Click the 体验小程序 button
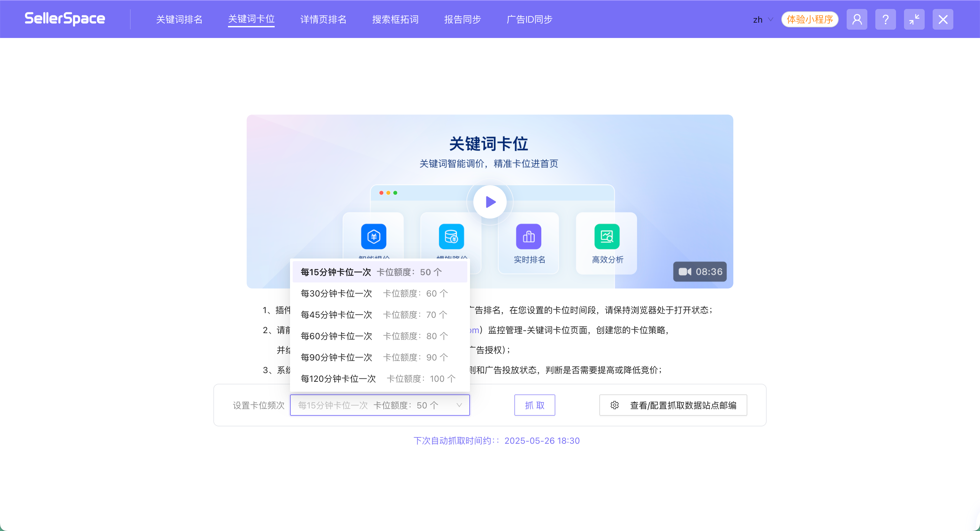This screenshot has height=531, width=980. (810, 19)
